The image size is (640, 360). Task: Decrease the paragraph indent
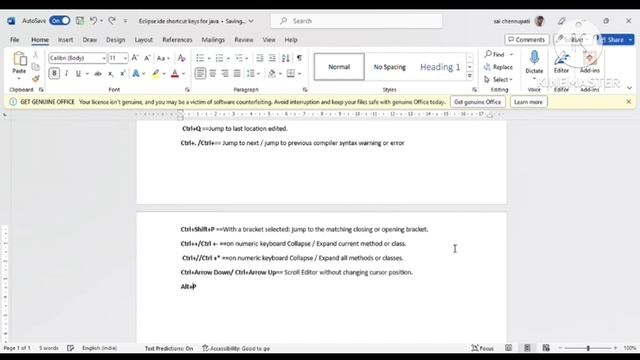click(x=260, y=58)
